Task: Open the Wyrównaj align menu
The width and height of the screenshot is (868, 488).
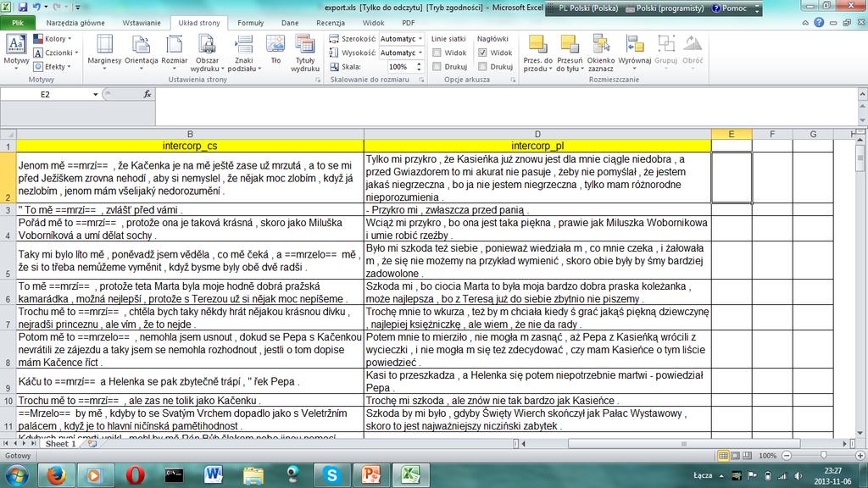Action: [634, 53]
